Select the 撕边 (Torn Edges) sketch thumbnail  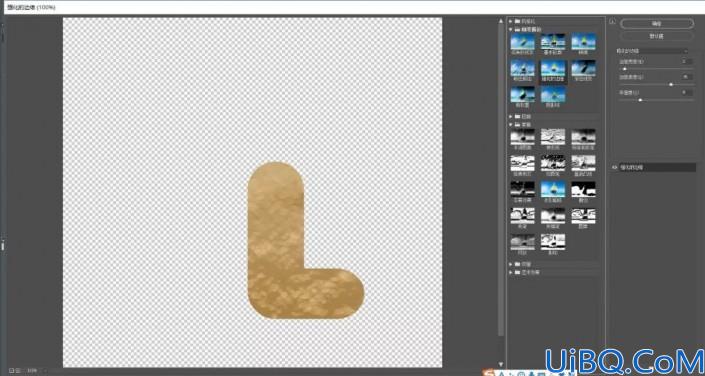pyautogui.click(x=584, y=189)
